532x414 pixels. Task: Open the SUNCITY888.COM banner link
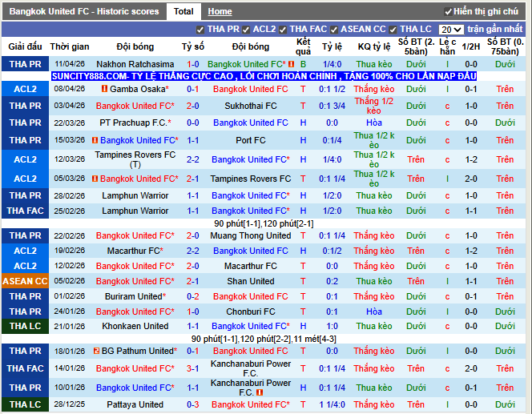264,76
